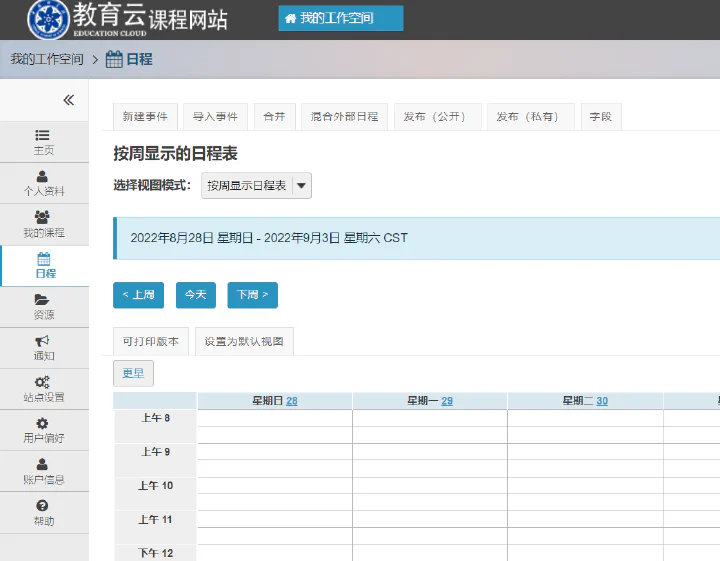Click the week date range banner text
This screenshot has height=561, width=720.
click(x=269, y=238)
